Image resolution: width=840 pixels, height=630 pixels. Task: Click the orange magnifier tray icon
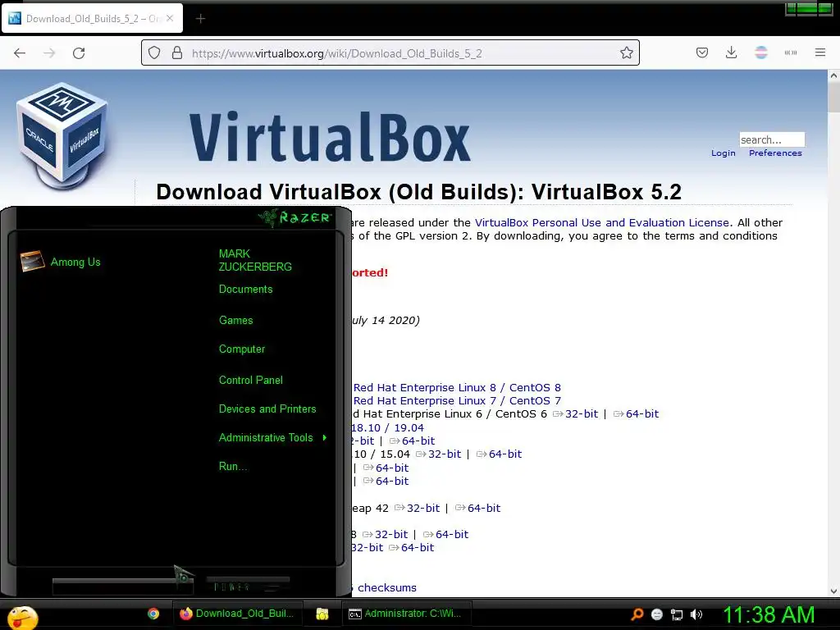(637, 614)
